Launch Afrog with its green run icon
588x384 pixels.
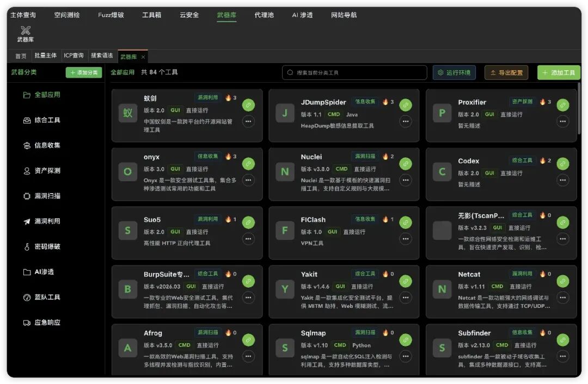248,340
